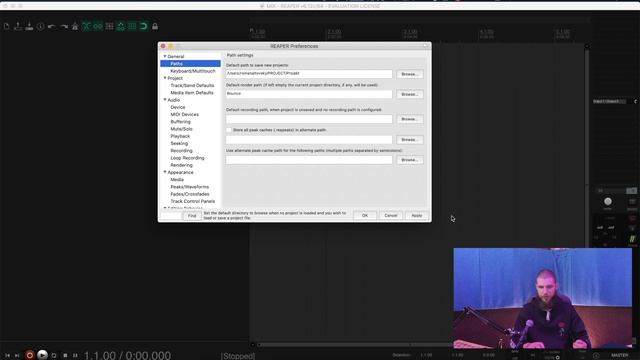
Task: Click the Stop transport button
Action: (65, 356)
